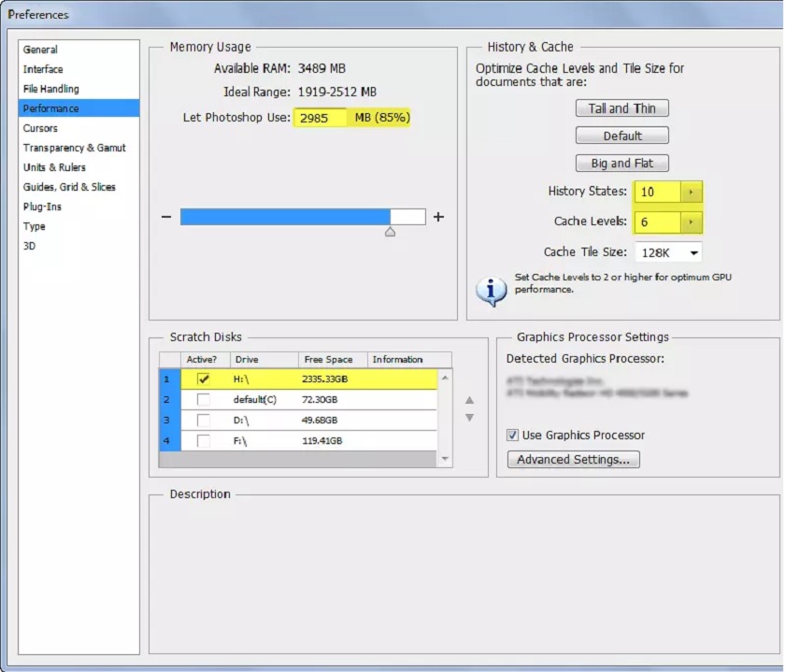
Task: Click the minus icon beside memory slider
Action: [166, 217]
